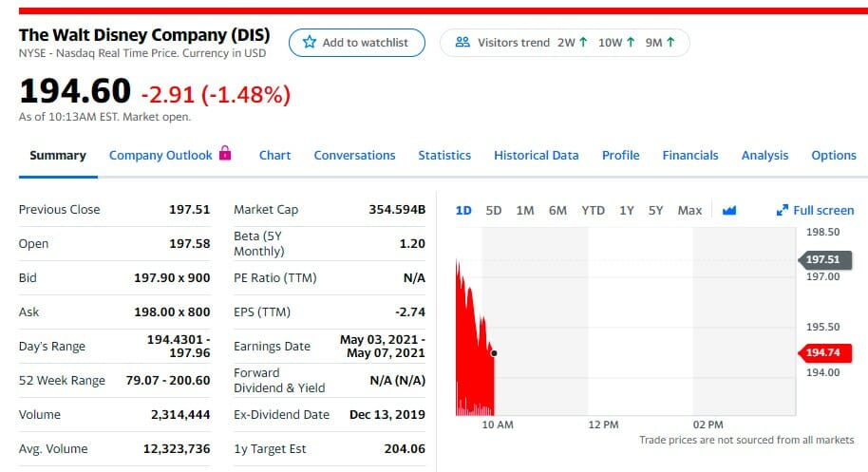Screen dimensions: 868x472
Task: Click the 194.74 current price marker
Action: point(821,353)
